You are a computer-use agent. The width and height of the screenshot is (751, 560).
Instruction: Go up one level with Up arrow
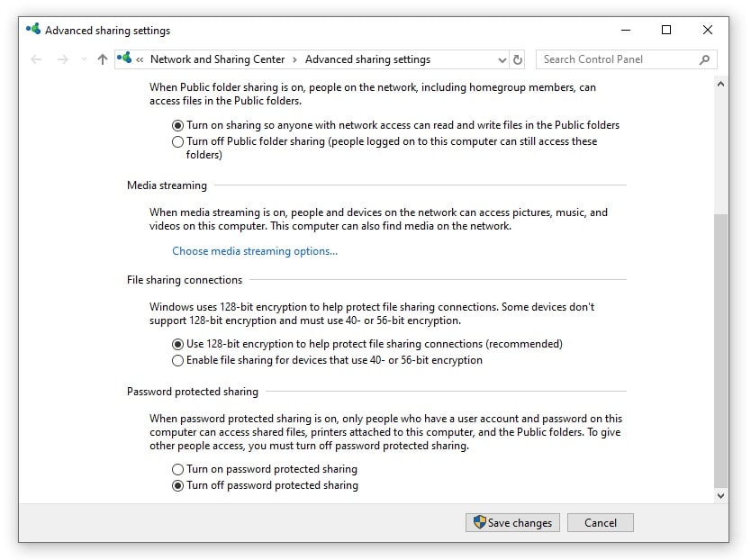(102, 59)
